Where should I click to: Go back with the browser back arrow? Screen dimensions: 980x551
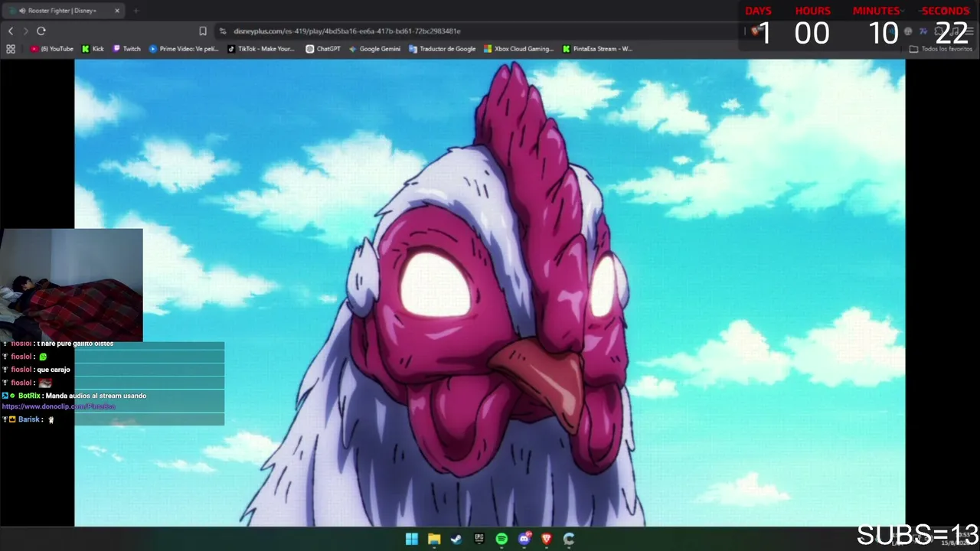[11, 31]
